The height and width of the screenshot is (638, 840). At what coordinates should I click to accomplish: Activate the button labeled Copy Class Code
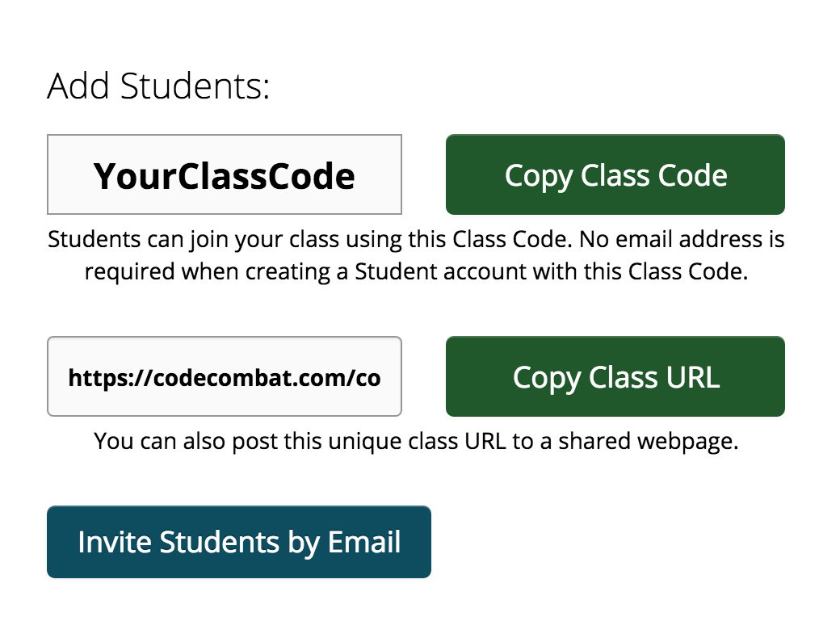[615, 174]
